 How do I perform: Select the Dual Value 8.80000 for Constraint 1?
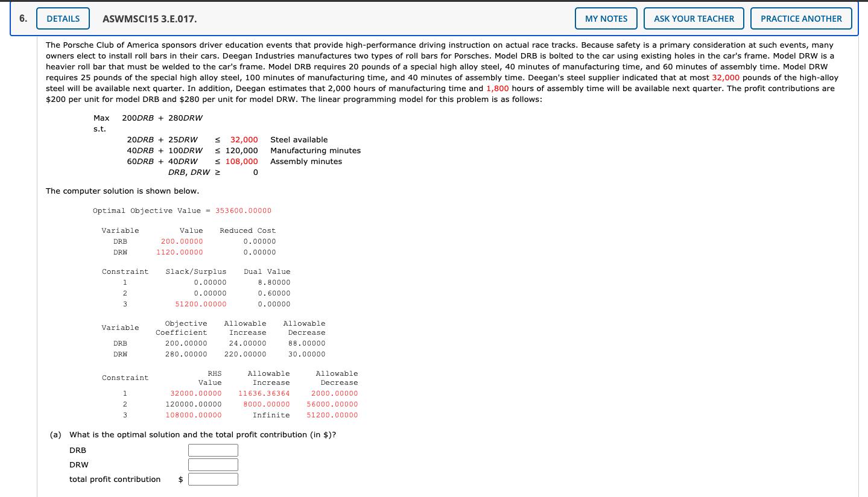pyautogui.click(x=274, y=282)
